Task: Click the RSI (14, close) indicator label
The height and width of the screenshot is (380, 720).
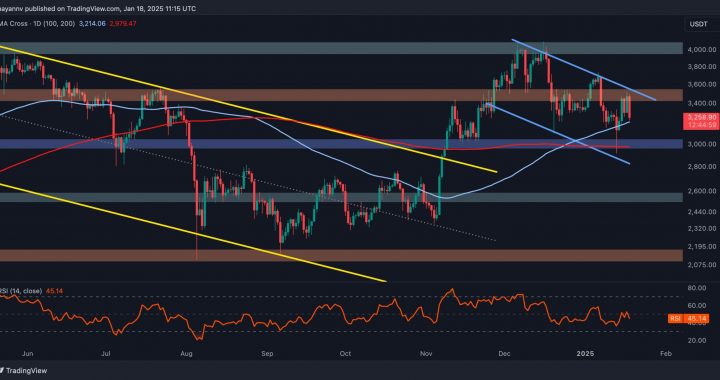Action: (21, 291)
